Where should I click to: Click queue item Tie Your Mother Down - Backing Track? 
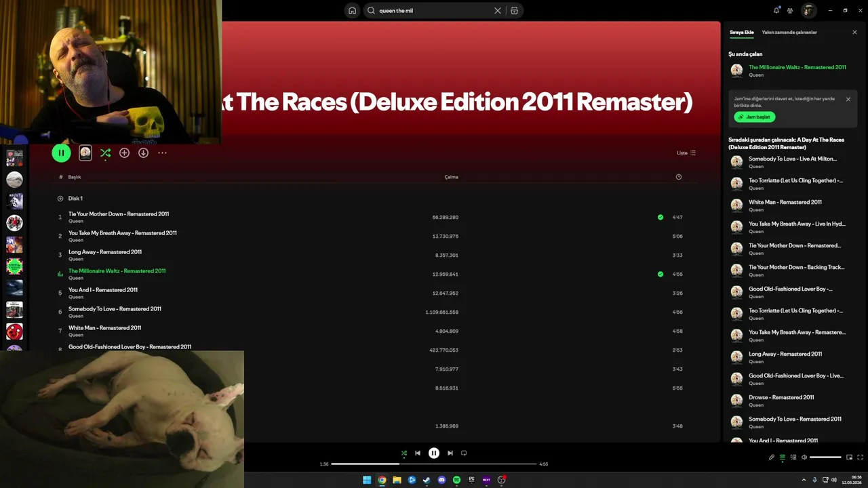pyautogui.click(x=797, y=267)
